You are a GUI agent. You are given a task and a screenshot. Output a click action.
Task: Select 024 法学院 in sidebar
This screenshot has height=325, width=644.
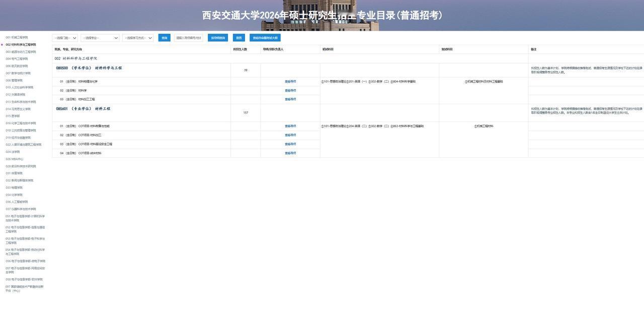point(13,151)
